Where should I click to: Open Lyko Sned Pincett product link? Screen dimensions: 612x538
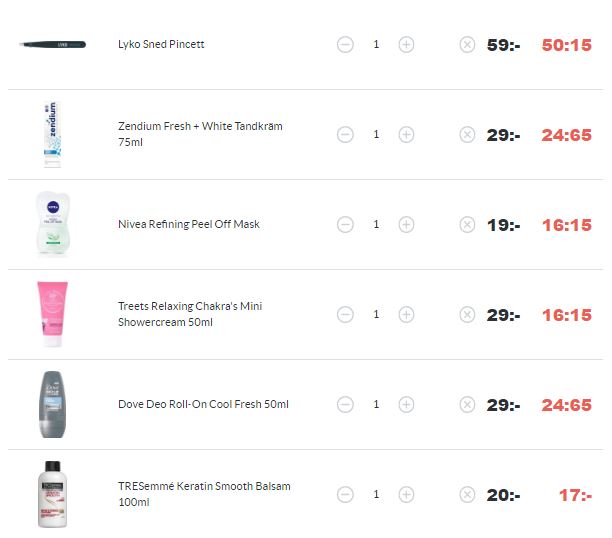pos(161,44)
